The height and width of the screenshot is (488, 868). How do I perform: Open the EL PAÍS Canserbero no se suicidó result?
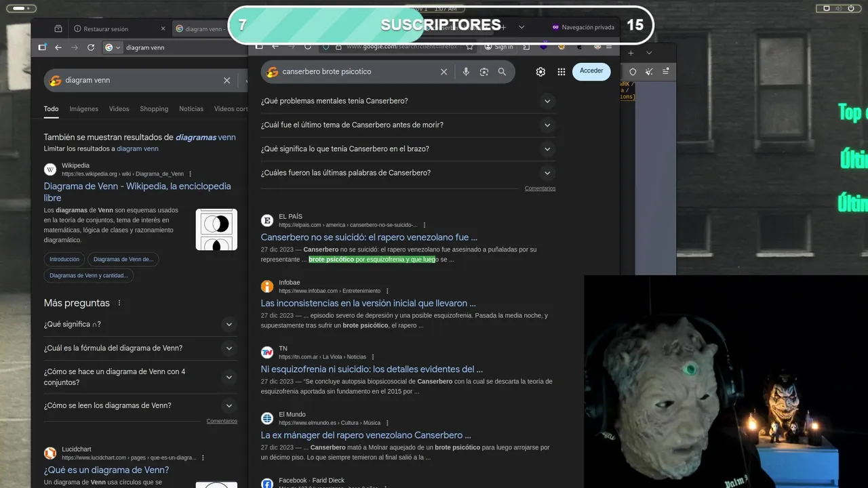click(x=369, y=237)
